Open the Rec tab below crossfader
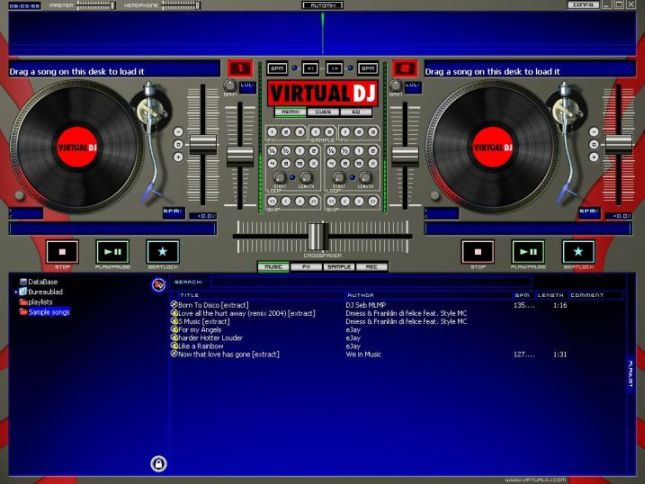Image resolution: width=645 pixels, height=484 pixels. pyautogui.click(x=371, y=267)
